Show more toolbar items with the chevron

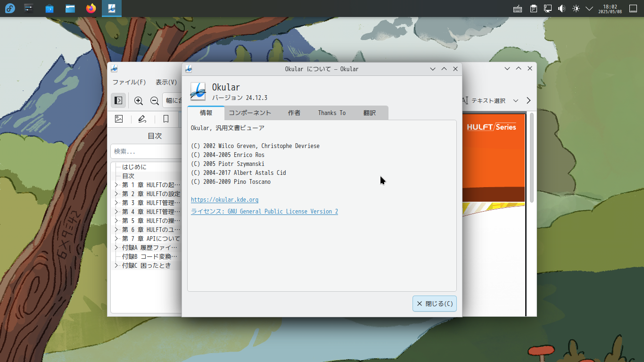[528, 100]
